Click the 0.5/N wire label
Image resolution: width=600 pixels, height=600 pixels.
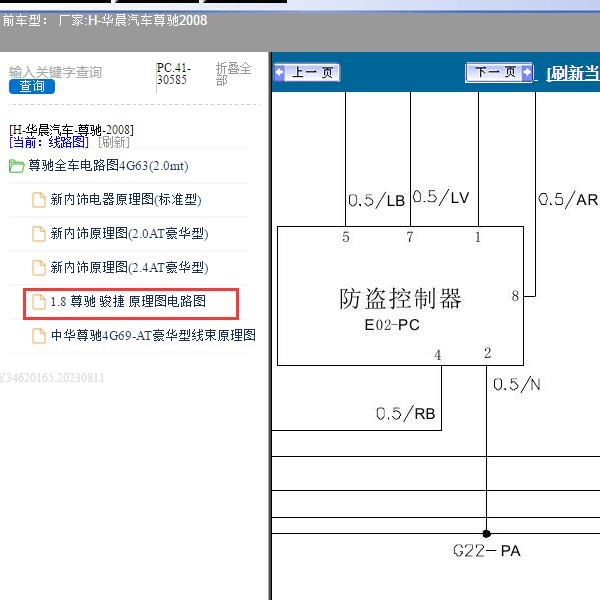point(517,384)
